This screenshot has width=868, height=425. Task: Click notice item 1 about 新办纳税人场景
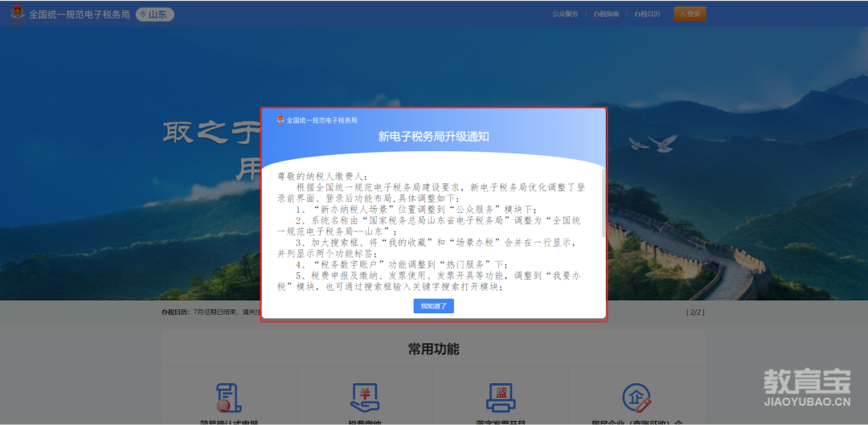click(416, 209)
